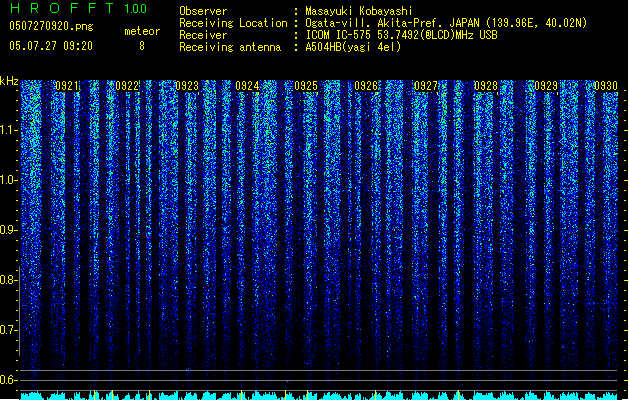Click the 0928 time marker
This screenshot has width=629, height=400.
[x=486, y=86]
